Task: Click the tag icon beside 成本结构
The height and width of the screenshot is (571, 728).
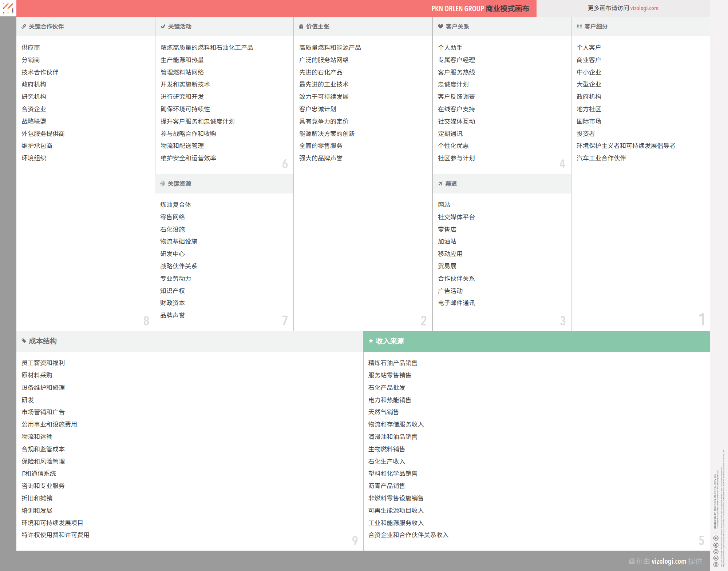Action: pos(24,341)
